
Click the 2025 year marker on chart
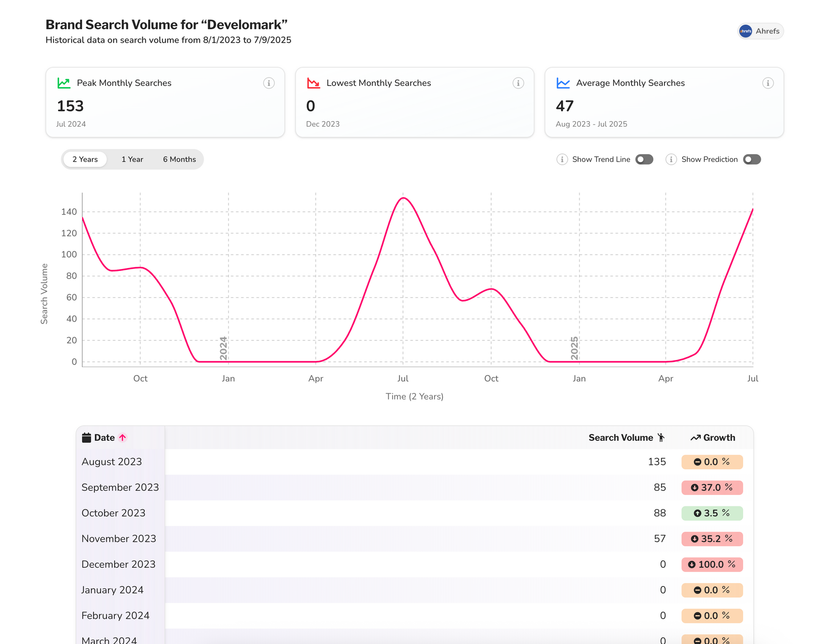pos(574,348)
